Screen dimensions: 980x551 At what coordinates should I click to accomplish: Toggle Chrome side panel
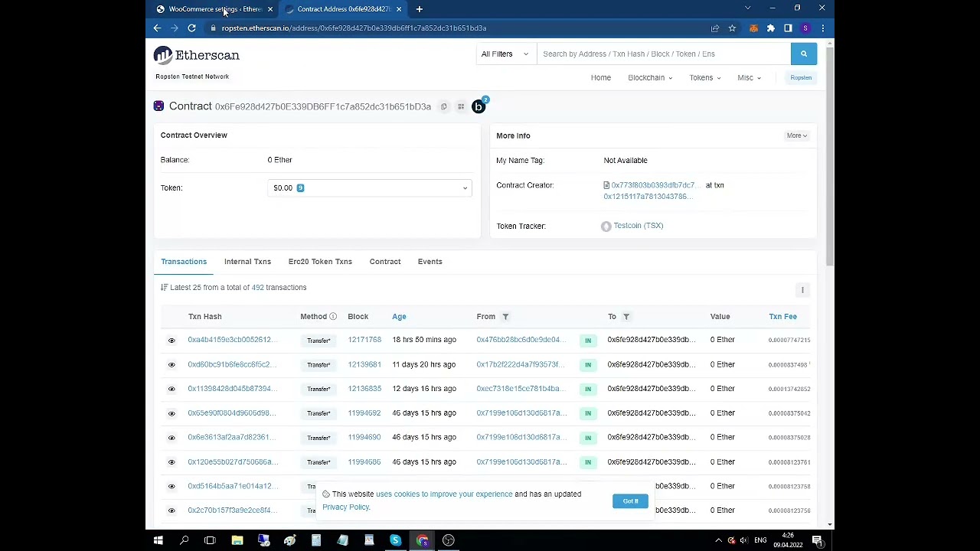click(x=788, y=28)
